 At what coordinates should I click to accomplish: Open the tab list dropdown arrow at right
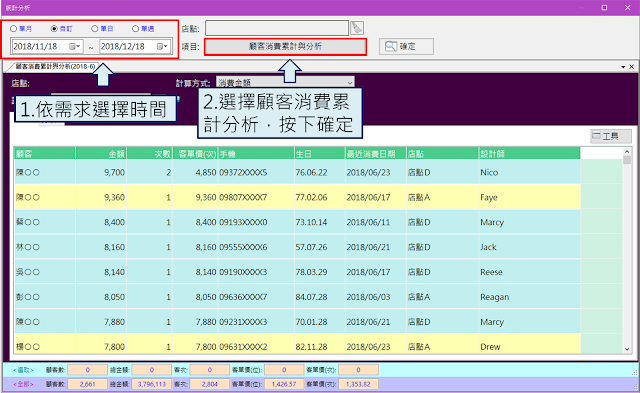(623, 67)
